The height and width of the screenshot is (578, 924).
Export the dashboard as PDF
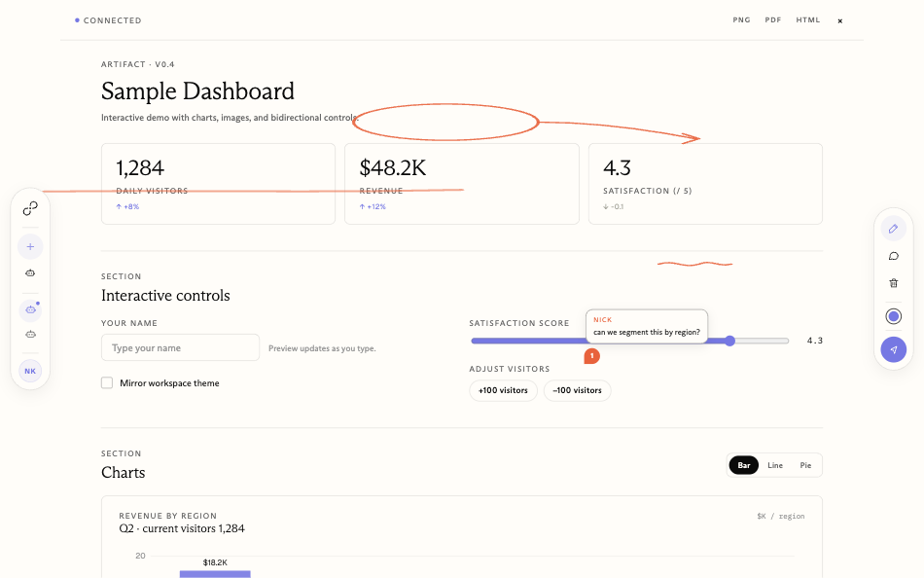point(773,20)
